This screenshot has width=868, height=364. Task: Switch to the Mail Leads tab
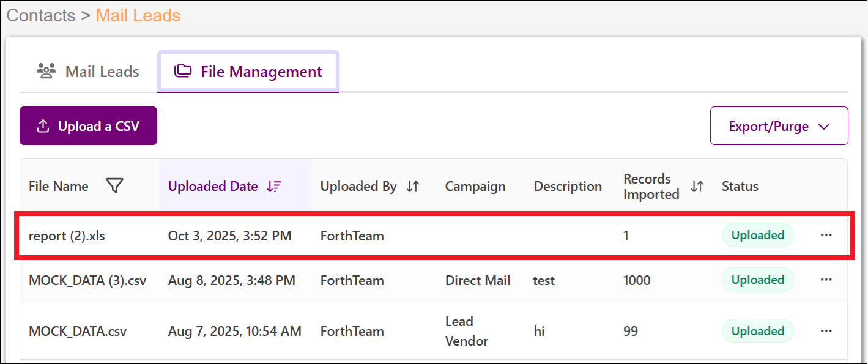88,72
